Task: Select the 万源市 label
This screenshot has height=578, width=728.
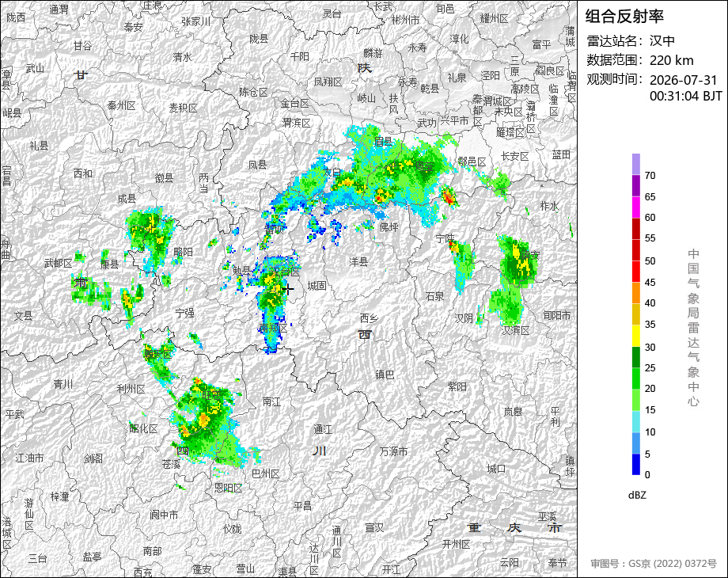Action: click(x=394, y=451)
